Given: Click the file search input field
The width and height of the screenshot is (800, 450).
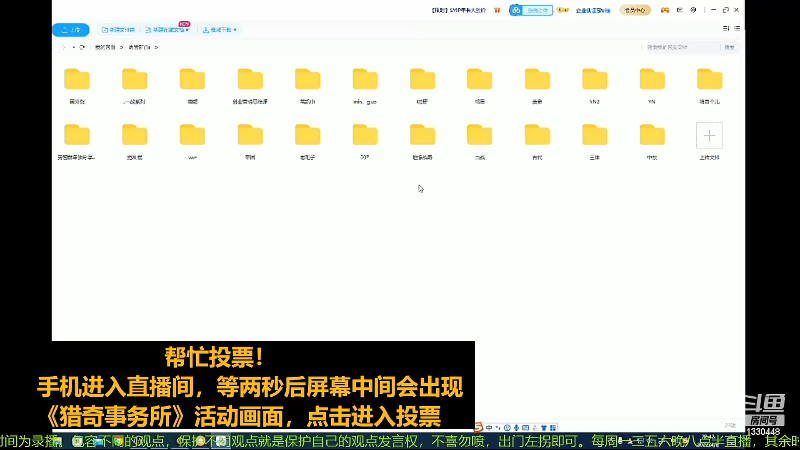Looking at the screenshot, I should pos(681,47).
